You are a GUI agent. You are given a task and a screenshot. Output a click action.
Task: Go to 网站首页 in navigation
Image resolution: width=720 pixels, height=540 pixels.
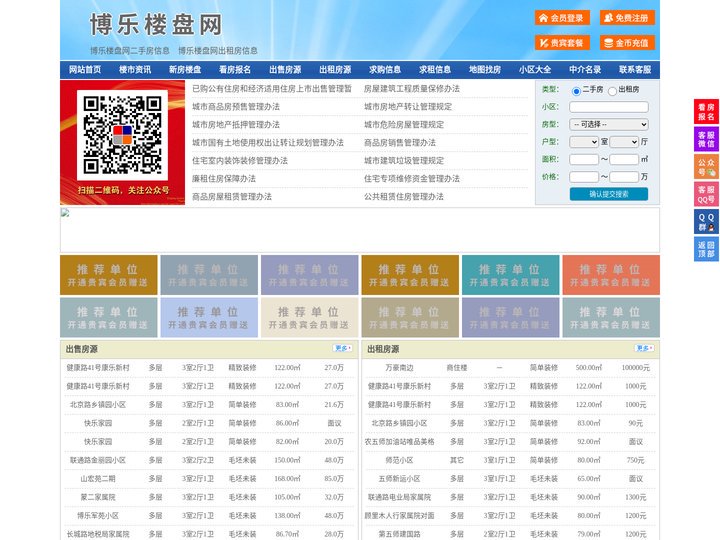(85, 70)
